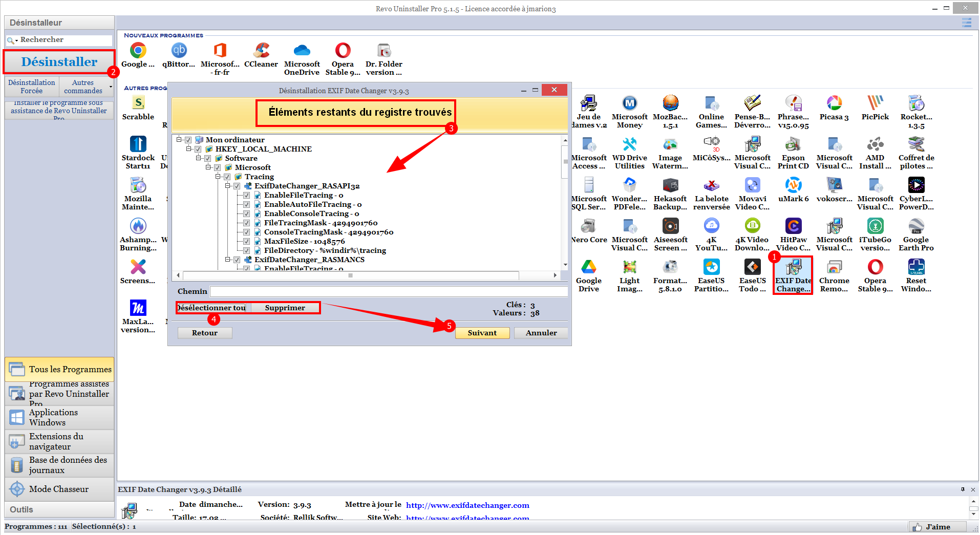The image size is (980, 535).
Task: Select the qBittorrent program icon
Action: (179, 51)
